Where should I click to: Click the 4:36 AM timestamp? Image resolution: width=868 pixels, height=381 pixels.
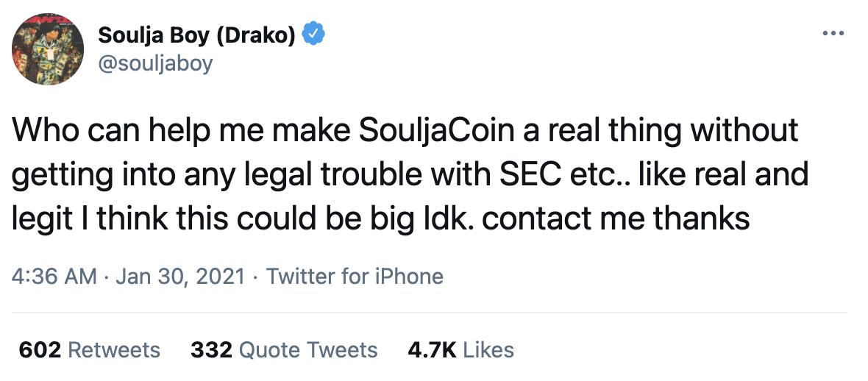54,276
